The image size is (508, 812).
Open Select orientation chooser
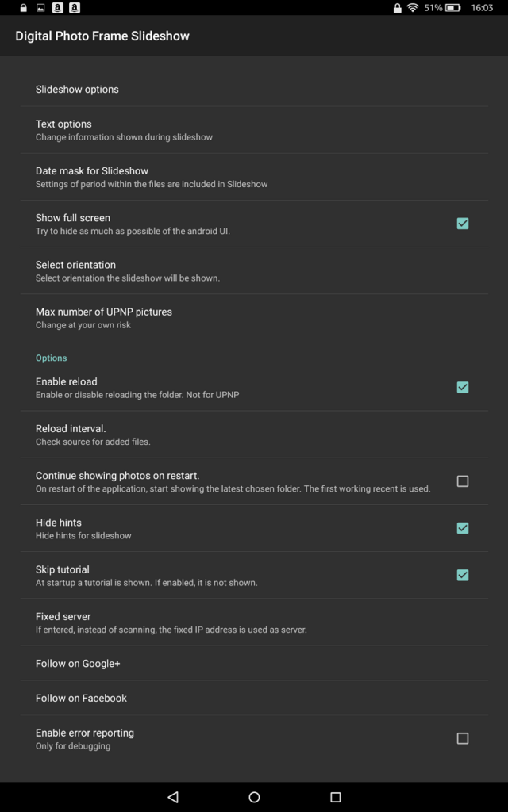point(254,271)
